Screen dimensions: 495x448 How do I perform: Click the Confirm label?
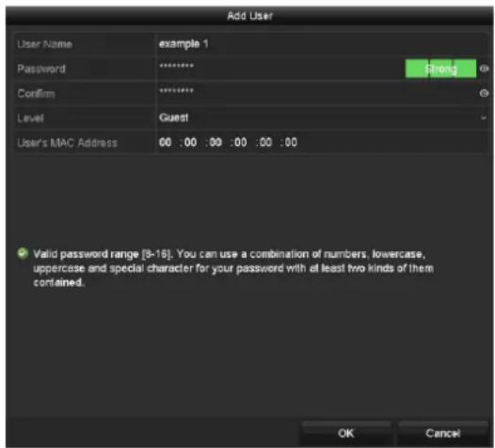click(x=36, y=94)
